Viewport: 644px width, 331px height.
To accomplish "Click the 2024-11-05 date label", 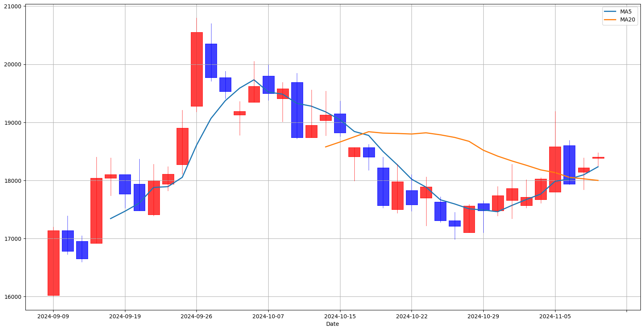I will (555, 317).
